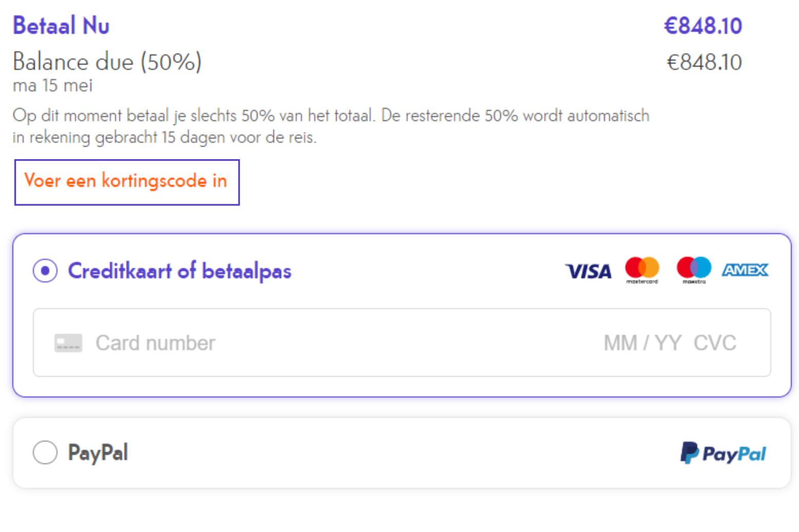Viewport: 799px width, 532px height.
Task: Click the grey card icon in the card field
Action: click(x=68, y=343)
